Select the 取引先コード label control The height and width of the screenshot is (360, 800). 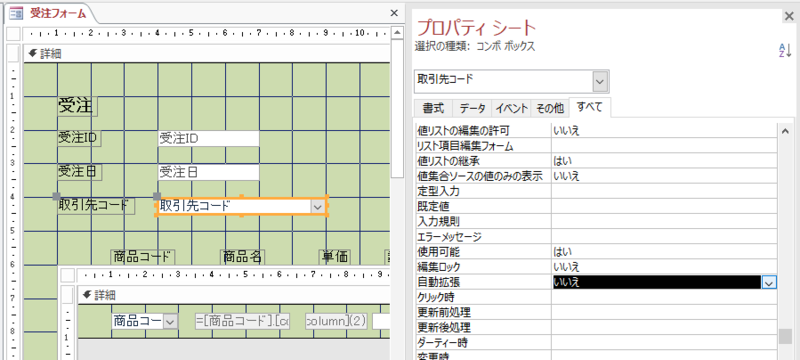(x=96, y=206)
